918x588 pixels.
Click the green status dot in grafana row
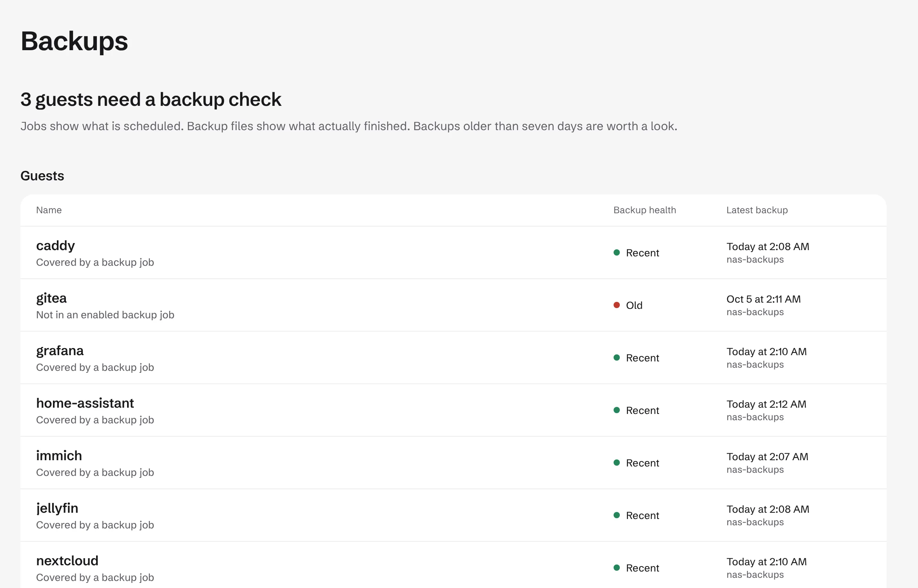click(x=617, y=358)
